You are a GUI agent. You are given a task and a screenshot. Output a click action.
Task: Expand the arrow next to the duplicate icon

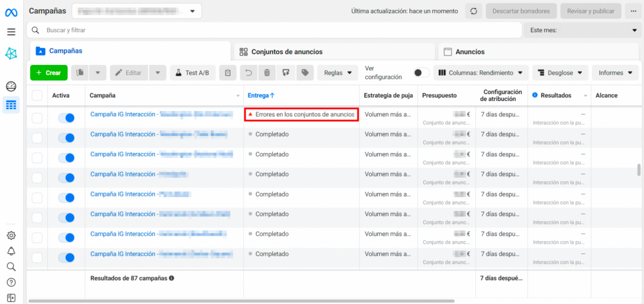[x=98, y=73]
